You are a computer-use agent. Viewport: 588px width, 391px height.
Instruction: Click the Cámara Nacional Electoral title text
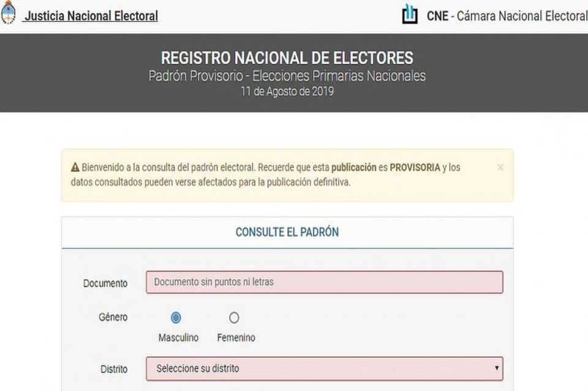click(507, 16)
